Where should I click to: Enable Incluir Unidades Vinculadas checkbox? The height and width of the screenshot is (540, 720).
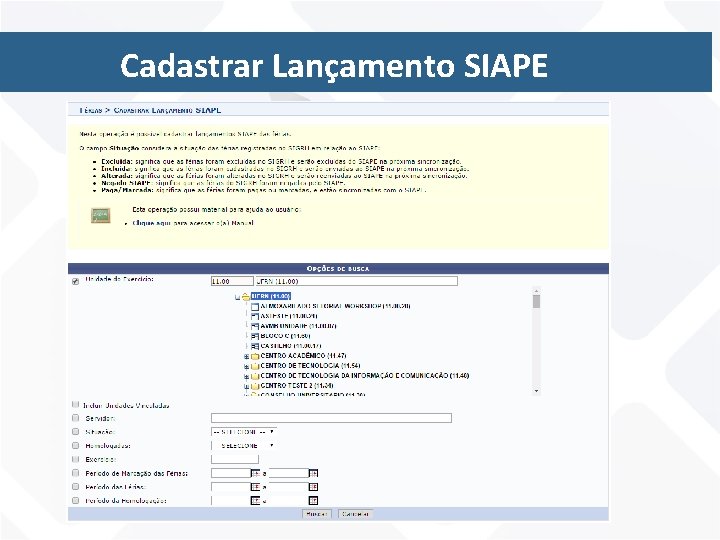click(75, 405)
